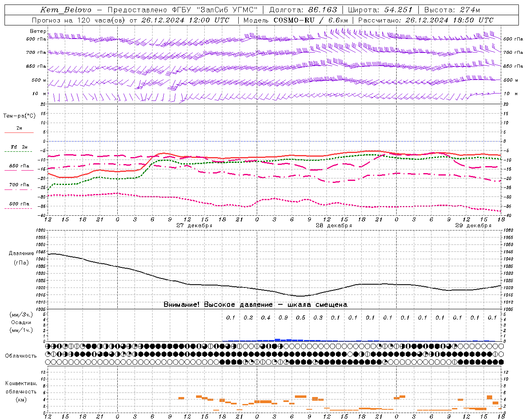The height and width of the screenshot is (420, 525).
Task: Select computed time 26.12.2024 18:50 UTC
Action: coord(450,20)
